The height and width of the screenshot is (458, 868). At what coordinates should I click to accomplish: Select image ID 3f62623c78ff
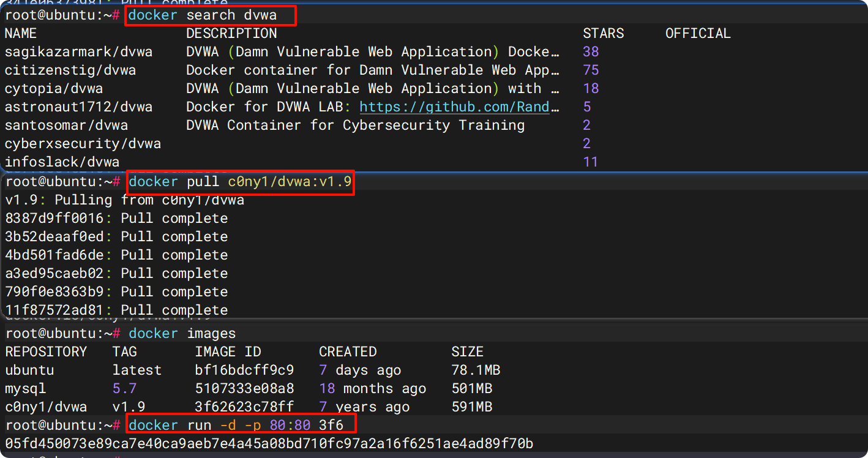pos(244,407)
